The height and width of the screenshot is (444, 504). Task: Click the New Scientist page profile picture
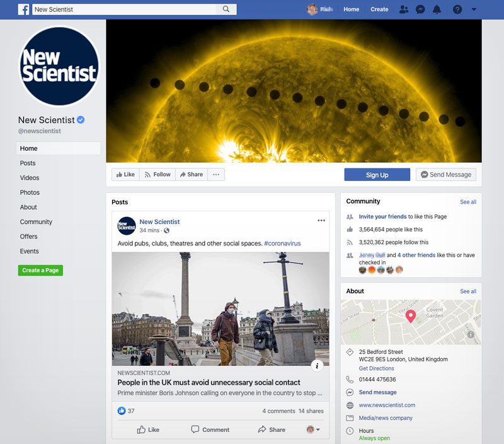(59, 66)
